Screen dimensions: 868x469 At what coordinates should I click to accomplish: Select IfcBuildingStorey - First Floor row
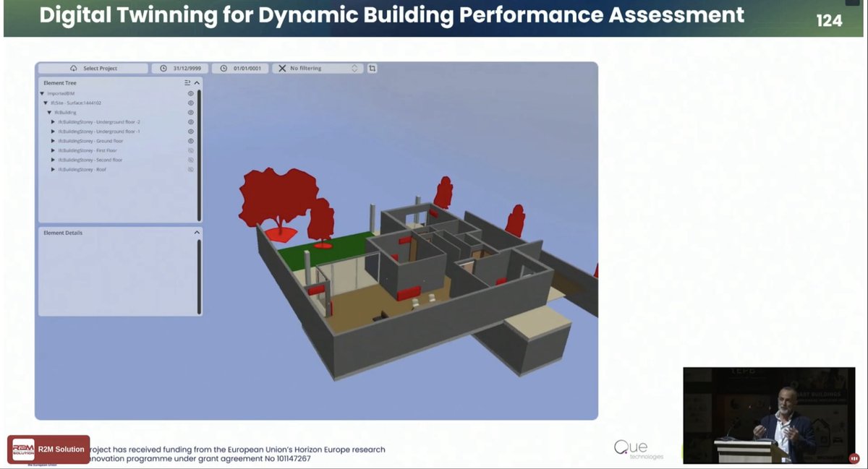(117, 150)
